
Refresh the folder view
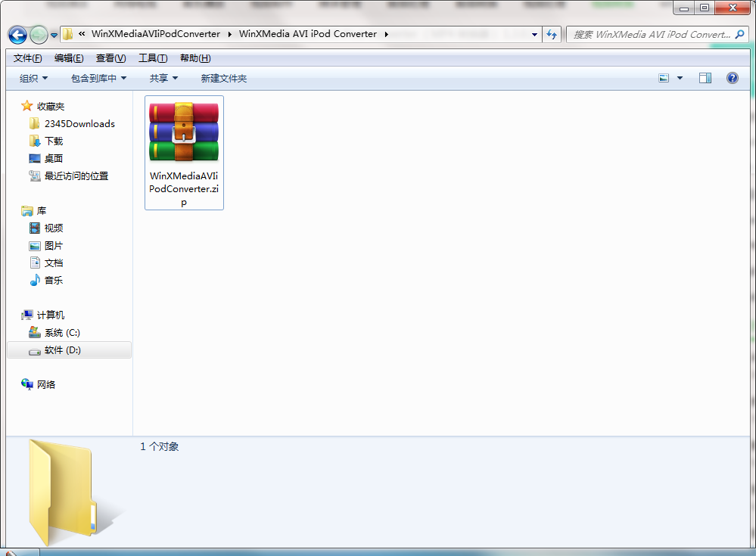(552, 34)
